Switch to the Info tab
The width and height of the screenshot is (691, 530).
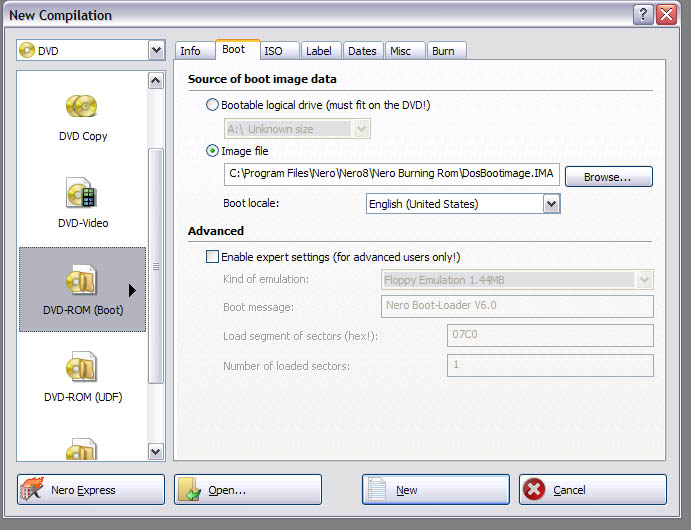pyautogui.click(x=194, y=51)
